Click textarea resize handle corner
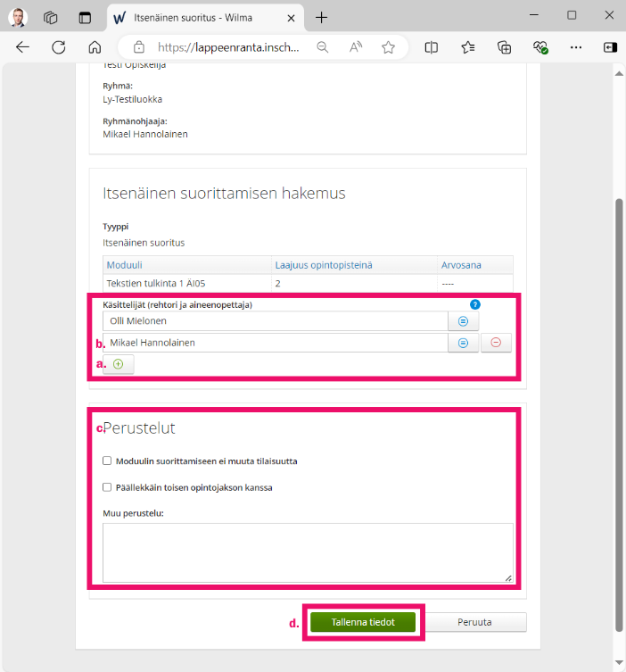 pyautogui.click(x=508, y=578)
